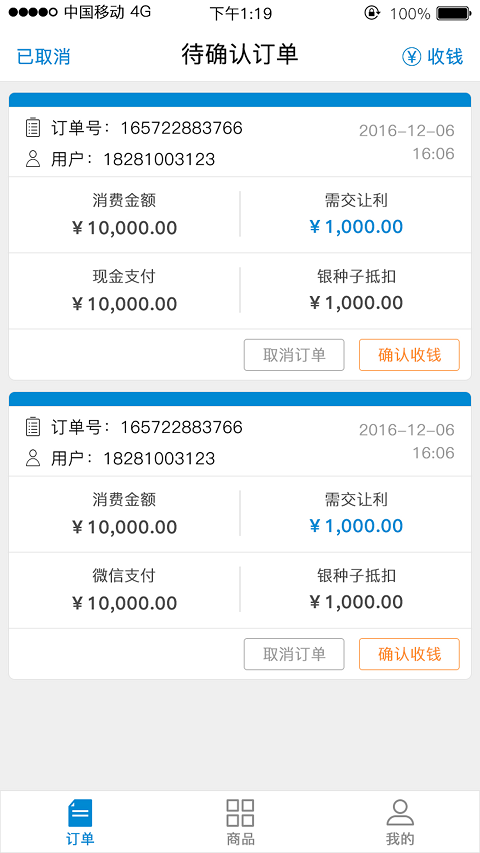
Task: Tap the yen 收钱 icon in header
Action: point(411,57)
